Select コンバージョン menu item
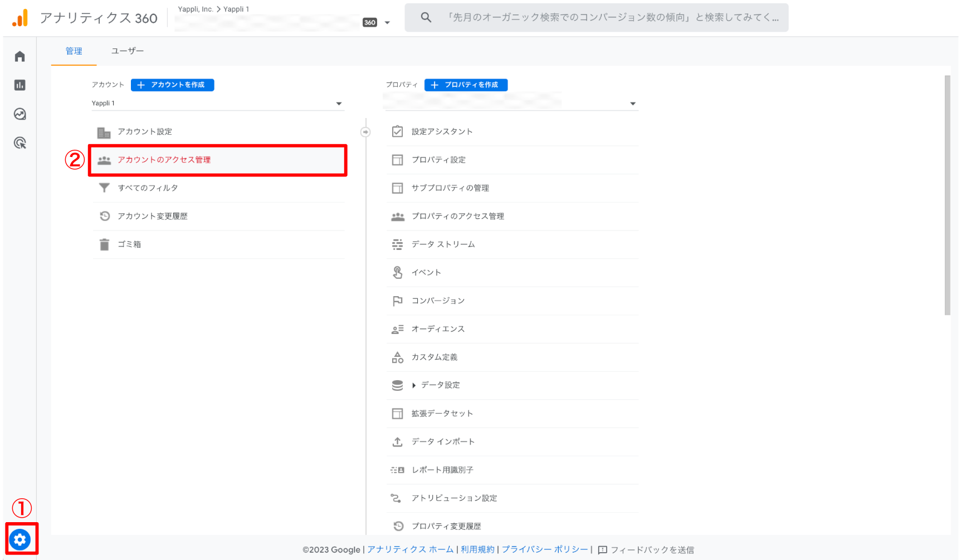Viewport: 967px width, 560px height. tap(512, 301)
